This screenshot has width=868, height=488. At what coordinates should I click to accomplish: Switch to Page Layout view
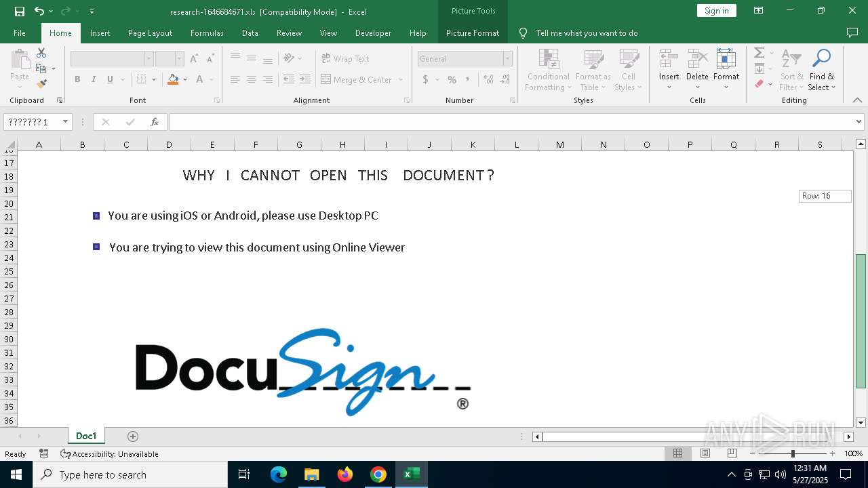pos(705,453)
